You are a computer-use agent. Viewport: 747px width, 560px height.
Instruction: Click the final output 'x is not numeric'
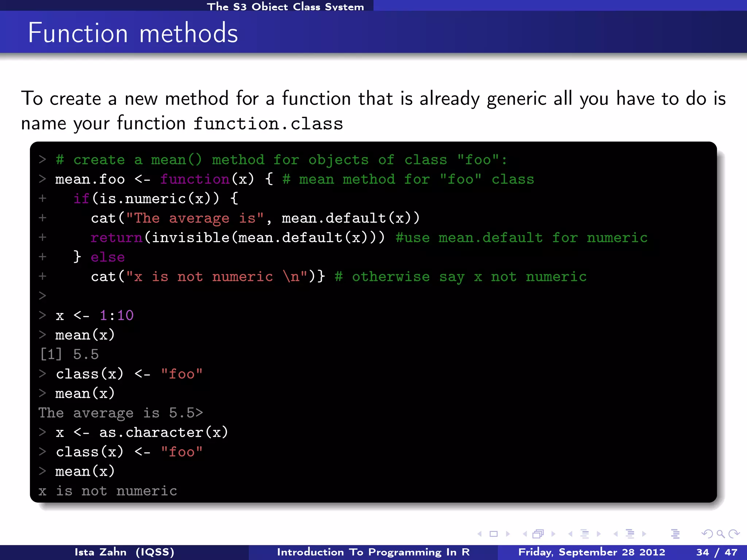[108, 491]
